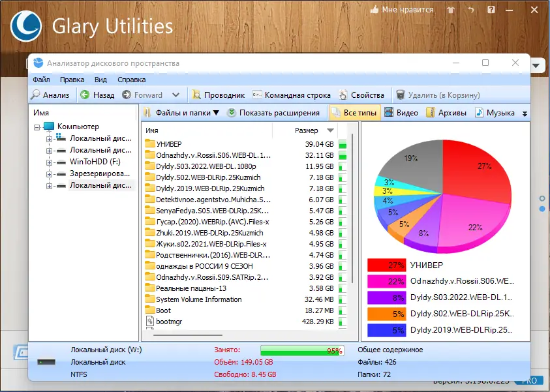Click the Удалить (в Корзину) trash icon

pyautogui.click(x=400, y=95)
